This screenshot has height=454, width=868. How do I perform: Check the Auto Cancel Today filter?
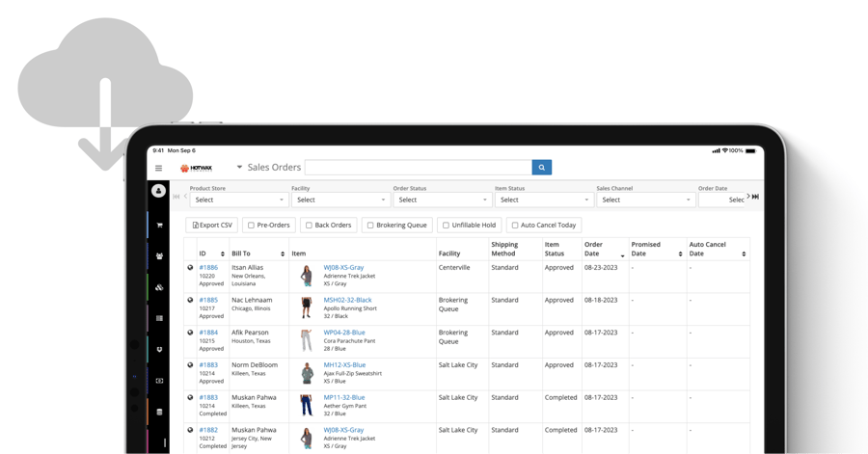[515, 226]
